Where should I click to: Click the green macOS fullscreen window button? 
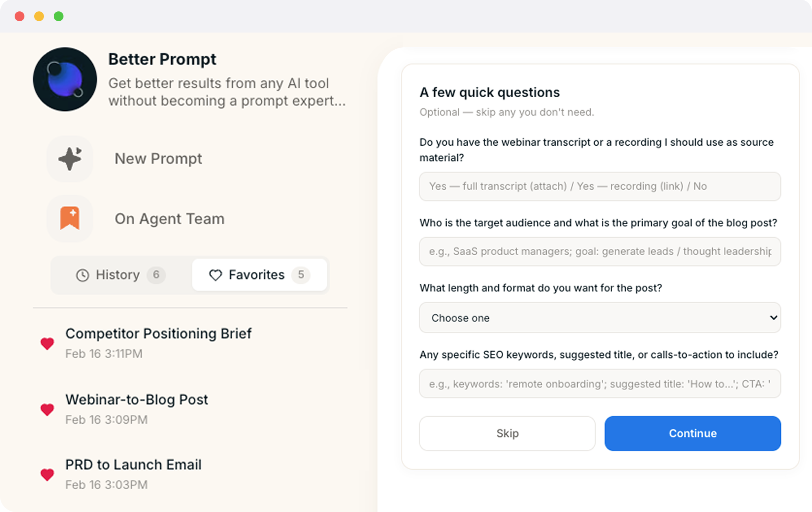[x=59, y=16]
